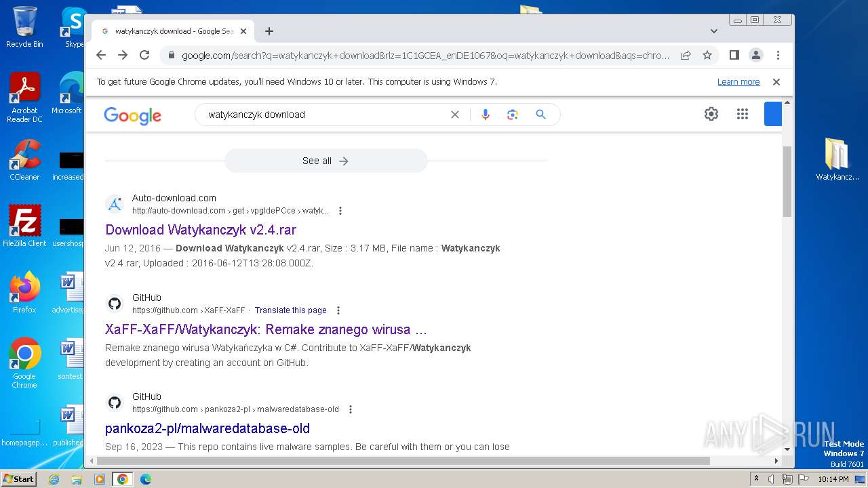Share this page icon in address bar
Screen dimensions: 868x488
point(686,55)
